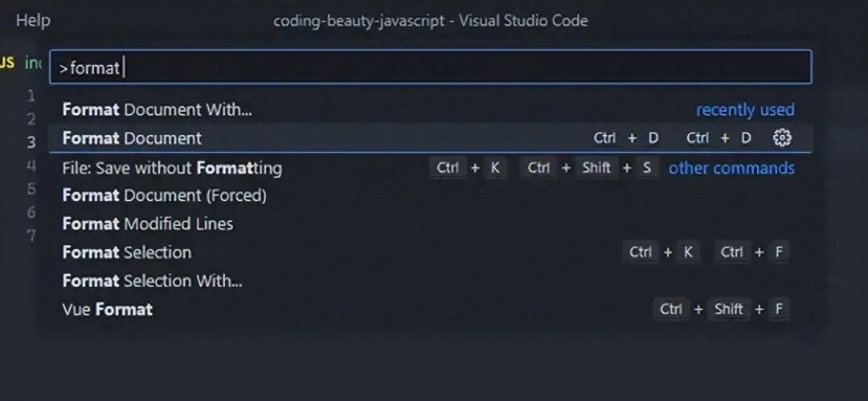Click the Ctrl+K Ctrl+F shortcut badge
Screen dimensions: 868x401
click(x=706, y=252)
